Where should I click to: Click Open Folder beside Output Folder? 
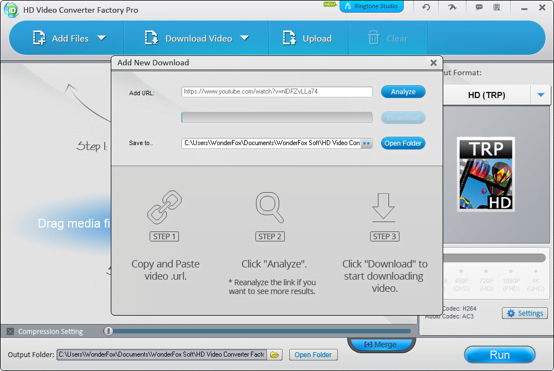(x=313, y=355)
